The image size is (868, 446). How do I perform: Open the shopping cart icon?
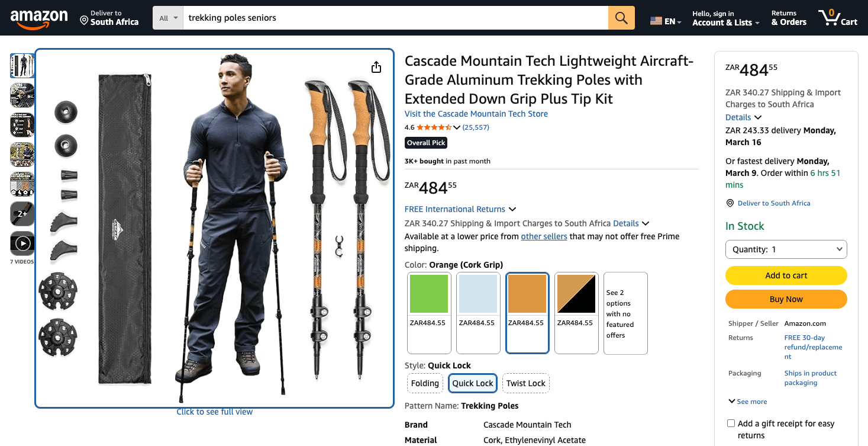click(837, 18)
